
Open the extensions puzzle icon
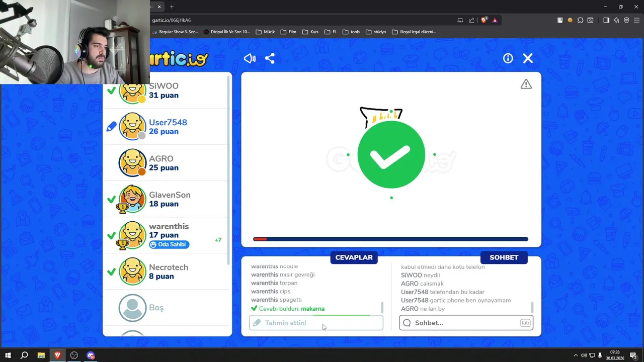pyautogui.click(x=580, y=20)
